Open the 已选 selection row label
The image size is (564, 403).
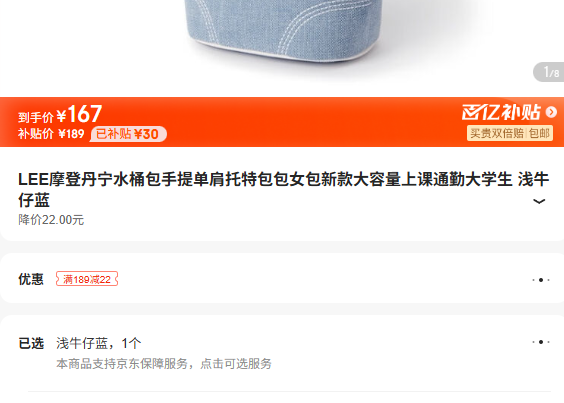click(31, 343)
